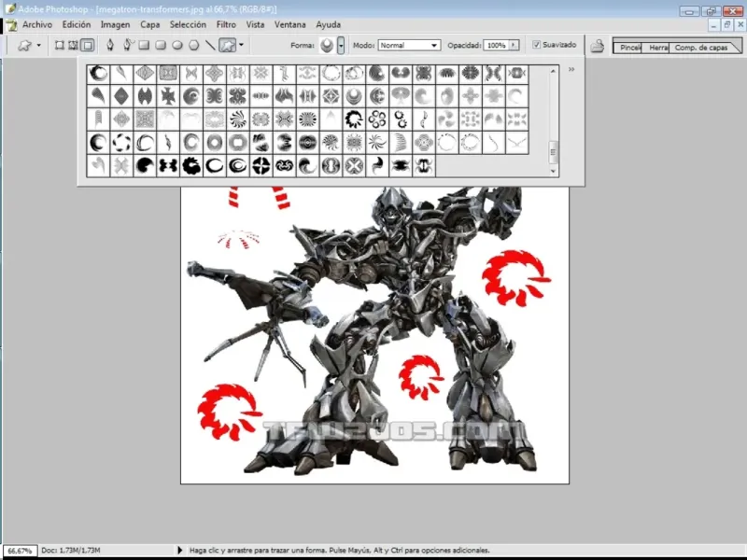Select the Pen tool in options bar
Image resolution: width=747 pixels, height=560 pixels.
111,45
